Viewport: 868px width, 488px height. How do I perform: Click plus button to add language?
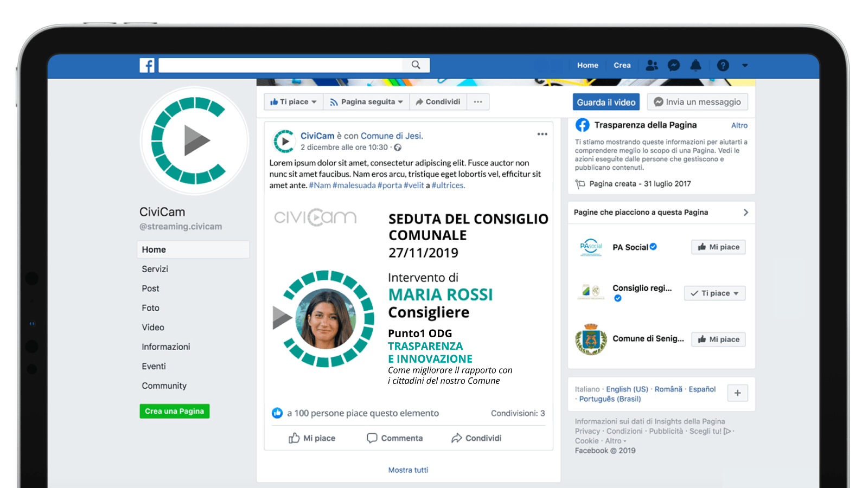[x=737, y=393]
